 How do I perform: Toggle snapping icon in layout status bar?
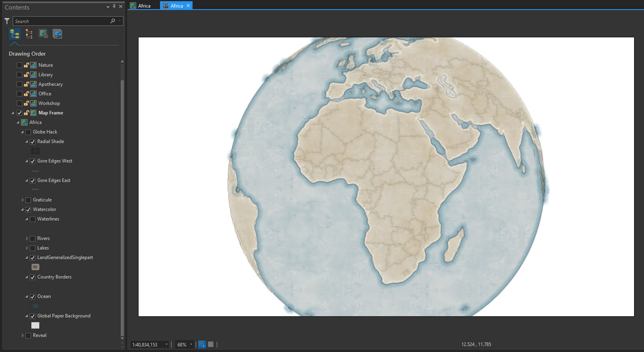(202, 344)
